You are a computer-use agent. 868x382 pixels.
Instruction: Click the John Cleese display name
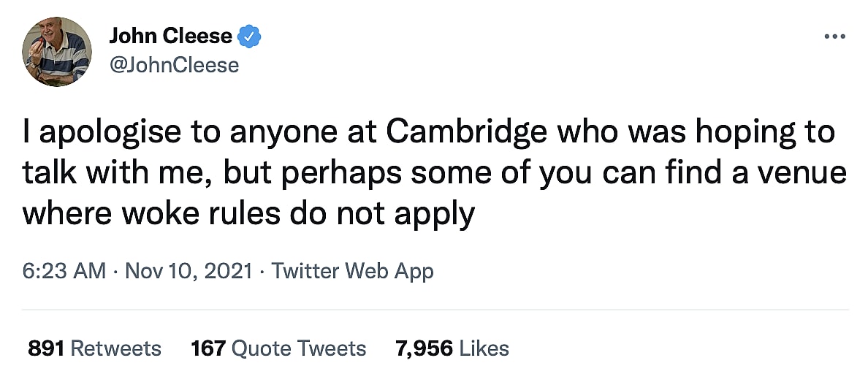171,36
